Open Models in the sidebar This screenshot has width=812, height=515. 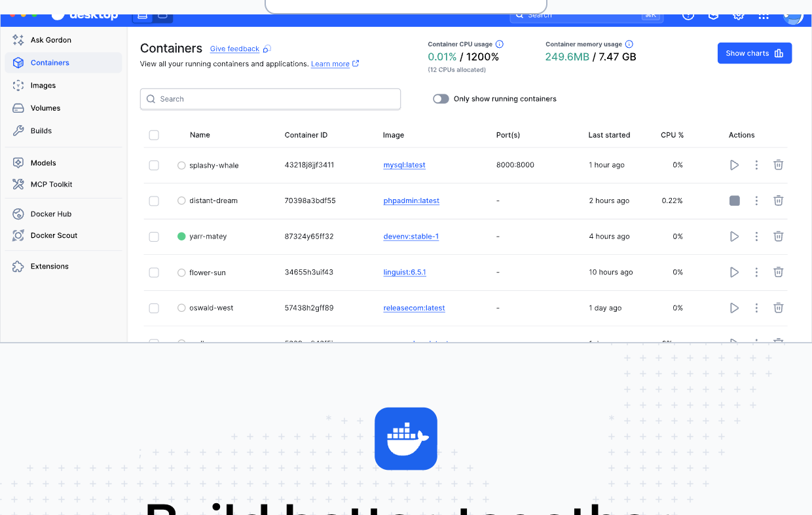coord(63,162)
